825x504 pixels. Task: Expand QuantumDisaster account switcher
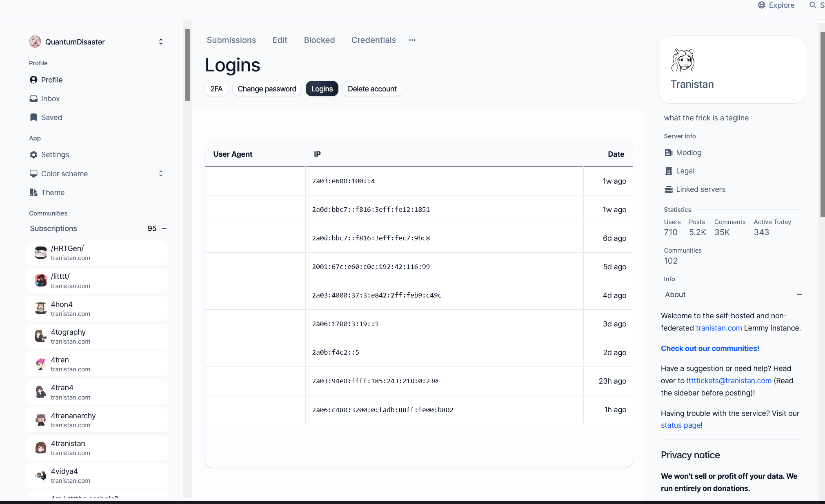coord(161,42)
